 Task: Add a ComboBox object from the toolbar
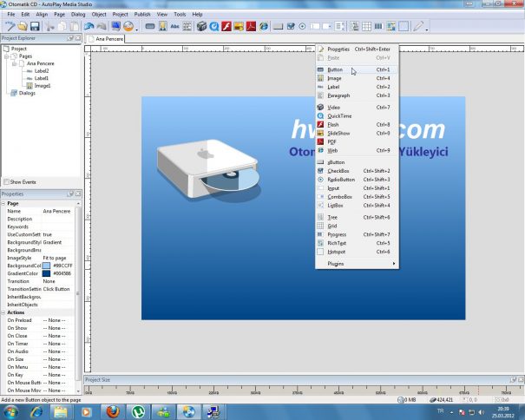pos(327,26)
